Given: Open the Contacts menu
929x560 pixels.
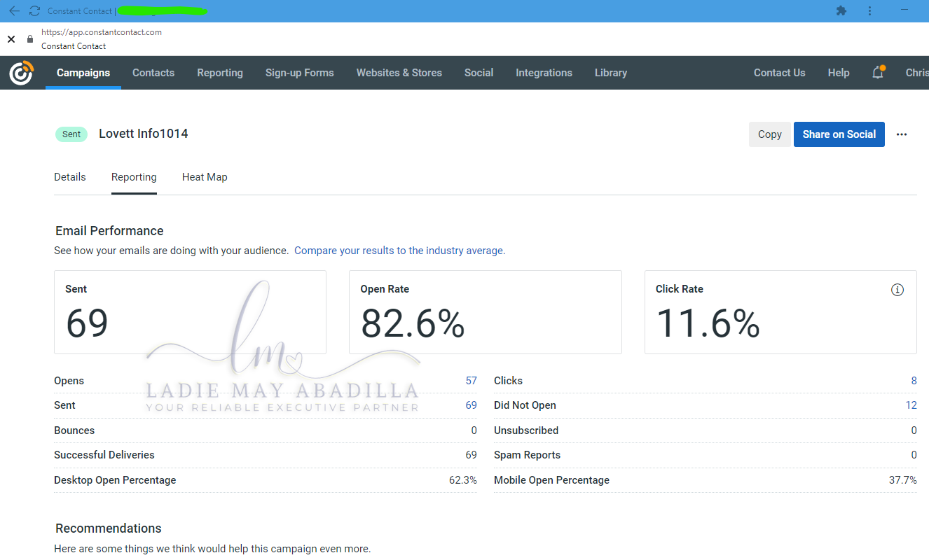Looking at the screenshot, I should (x=153, y=73).
